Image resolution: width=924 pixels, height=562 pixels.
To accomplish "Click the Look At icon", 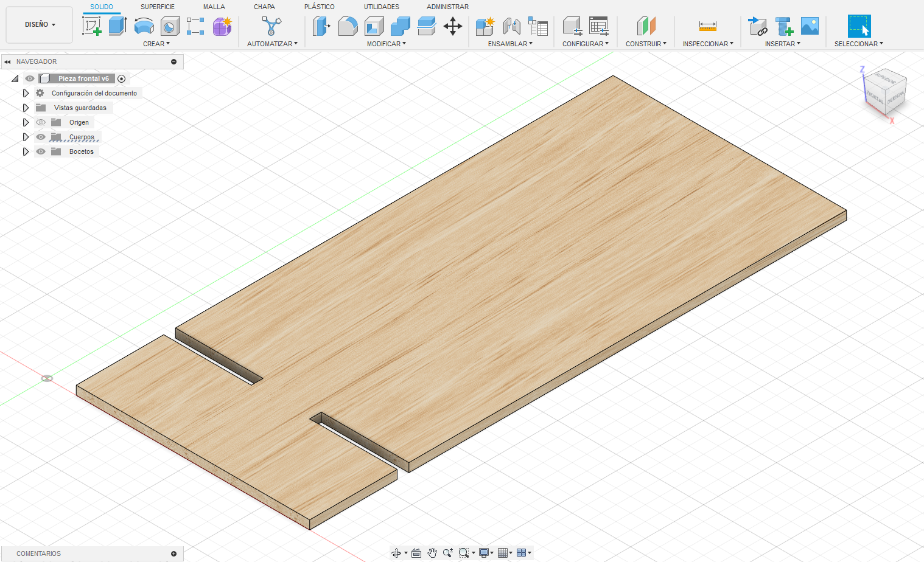I will point(416,553).
